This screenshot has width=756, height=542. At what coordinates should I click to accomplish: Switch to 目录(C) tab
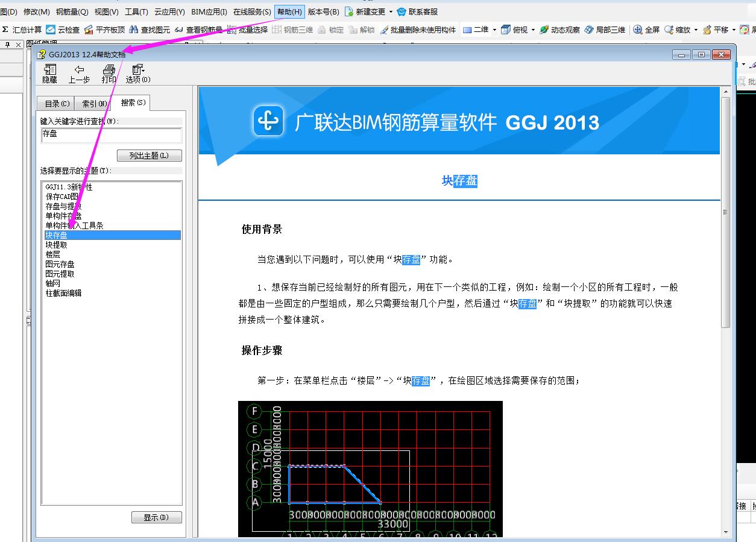[57, 104]
